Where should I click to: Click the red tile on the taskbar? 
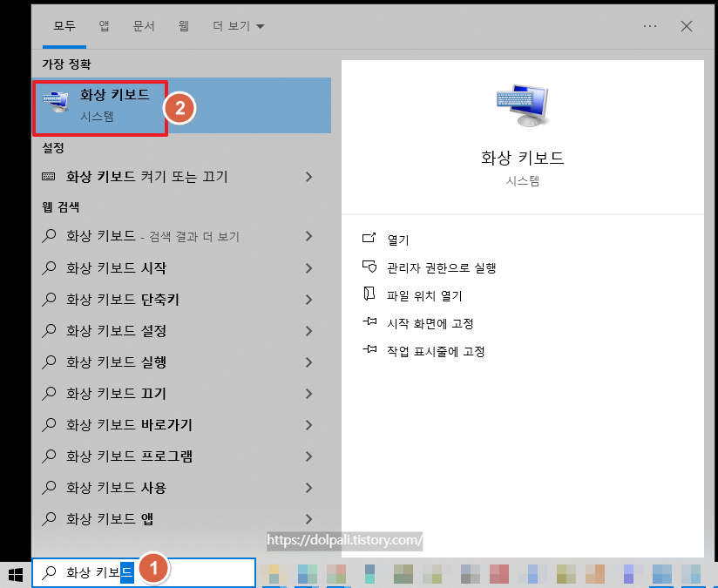pyautogui.click(x=499, y=575)
